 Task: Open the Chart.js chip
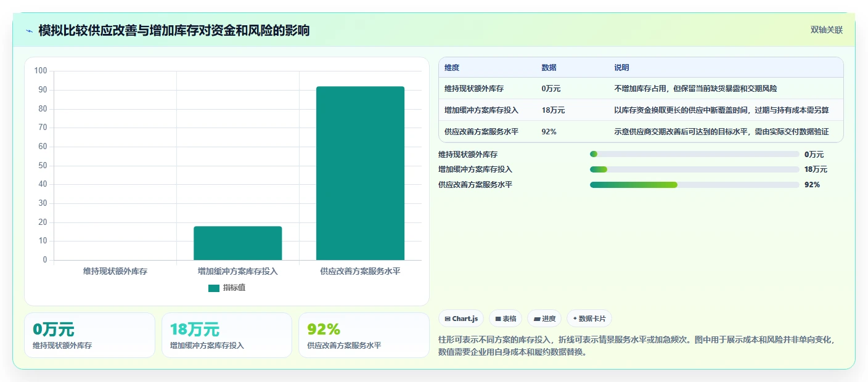pos(461,319)
